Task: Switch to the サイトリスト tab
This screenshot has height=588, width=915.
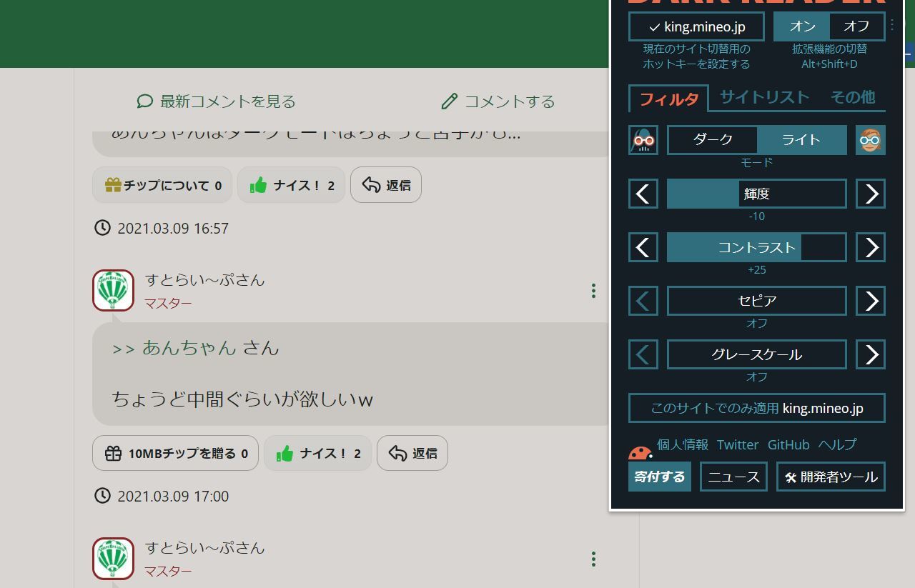Action: pos(764,97)
